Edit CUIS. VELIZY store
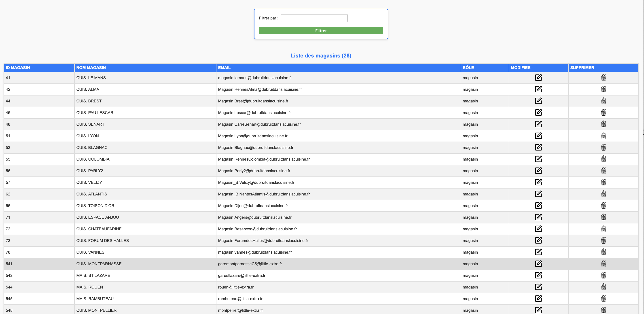Screen dimensions: 644x314 (538, 182)
